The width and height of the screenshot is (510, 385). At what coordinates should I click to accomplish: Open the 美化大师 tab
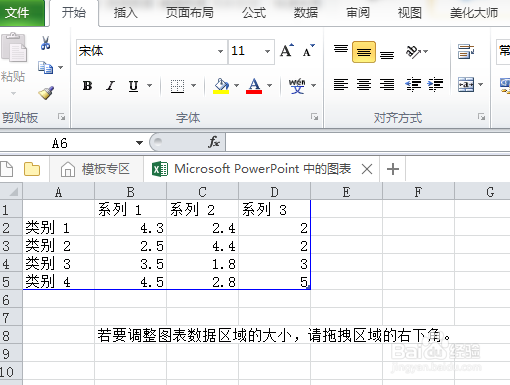474,13
